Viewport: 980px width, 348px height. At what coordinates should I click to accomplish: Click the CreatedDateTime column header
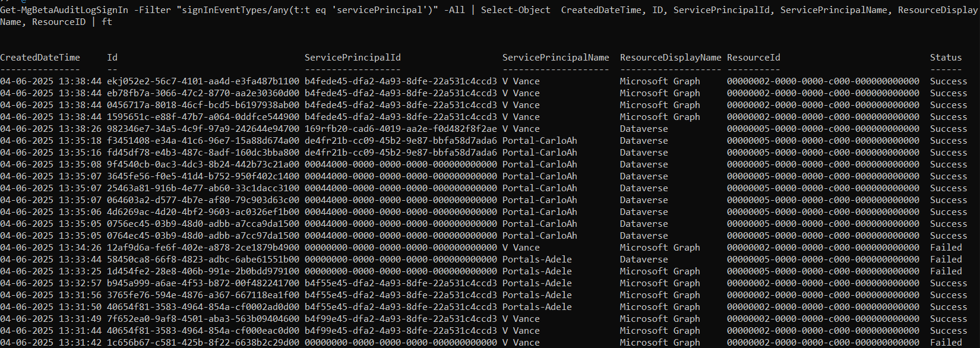[40, 58]
